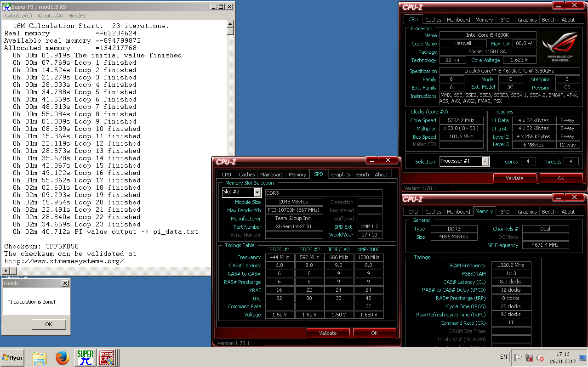This screenshot has width=588, height=367.
Task: Open Graphics tab in bottom Memory CPU-Z window
Action: pos(527,212)
